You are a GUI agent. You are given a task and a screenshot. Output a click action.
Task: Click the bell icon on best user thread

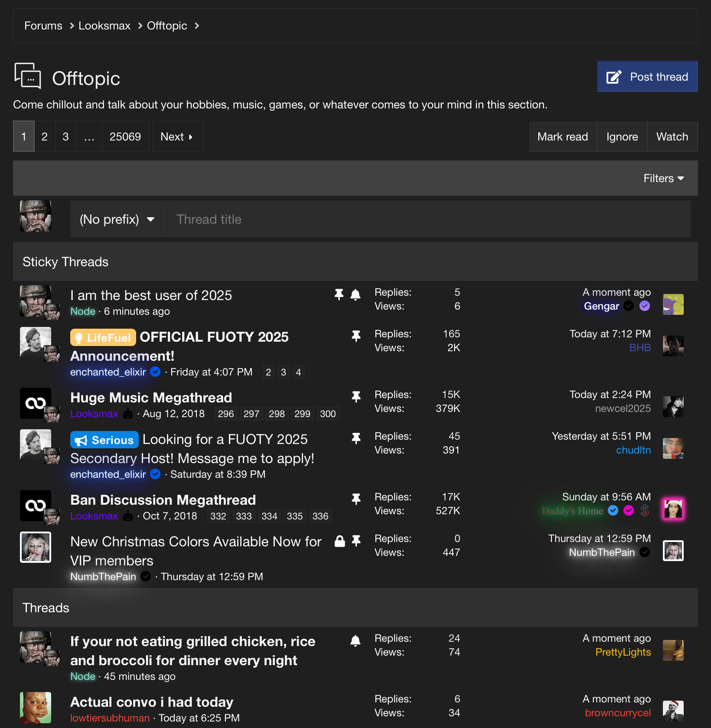pos(355,295)
